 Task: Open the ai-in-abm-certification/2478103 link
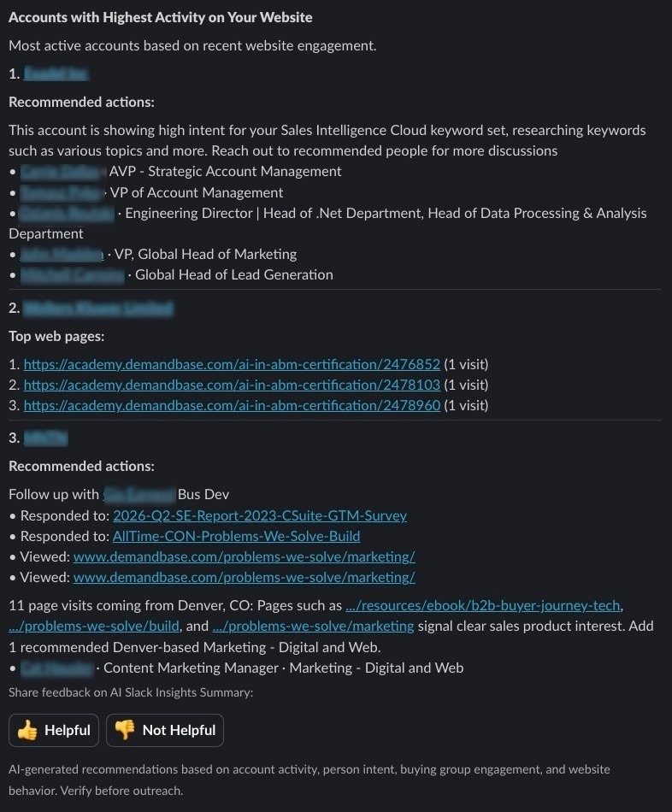[x=232, y=385]
